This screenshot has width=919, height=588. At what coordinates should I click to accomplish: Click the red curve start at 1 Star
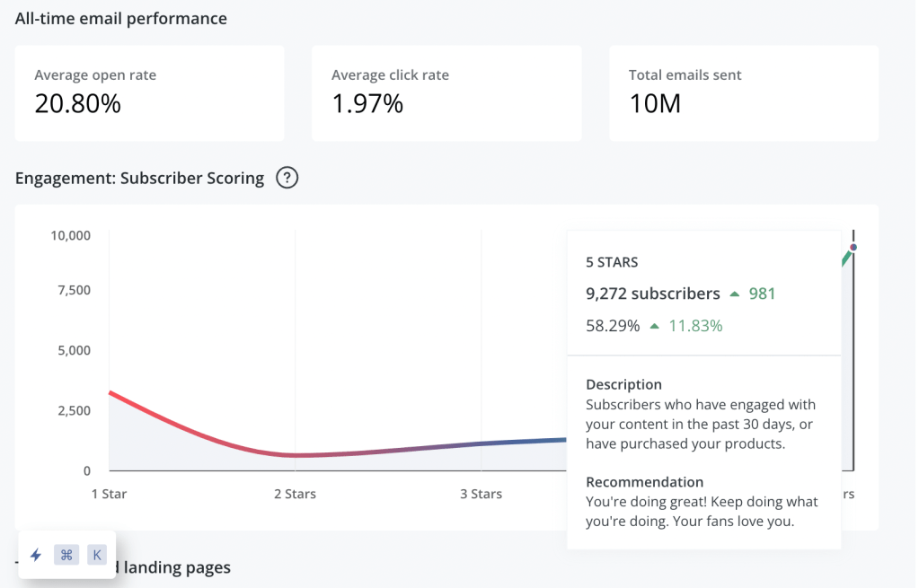110,392
